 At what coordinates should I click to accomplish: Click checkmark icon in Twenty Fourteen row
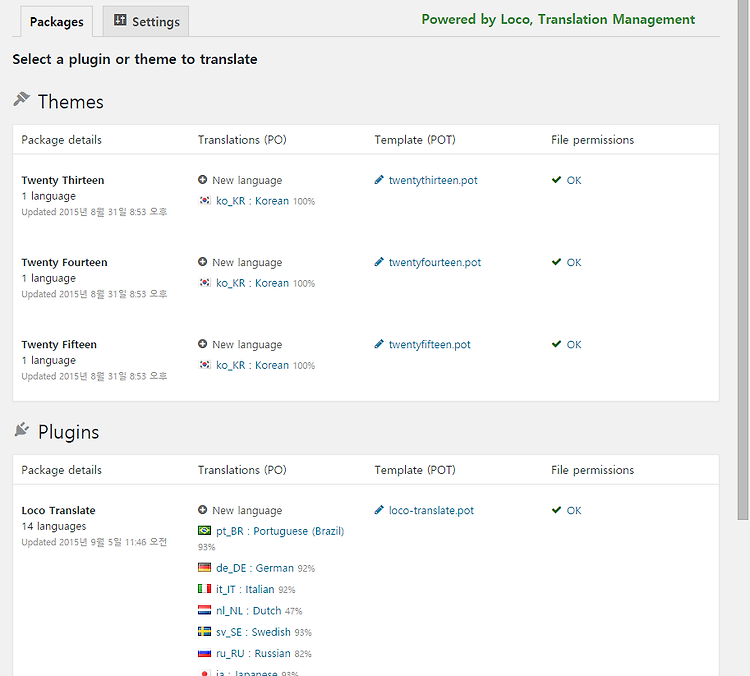click(556, 262)
